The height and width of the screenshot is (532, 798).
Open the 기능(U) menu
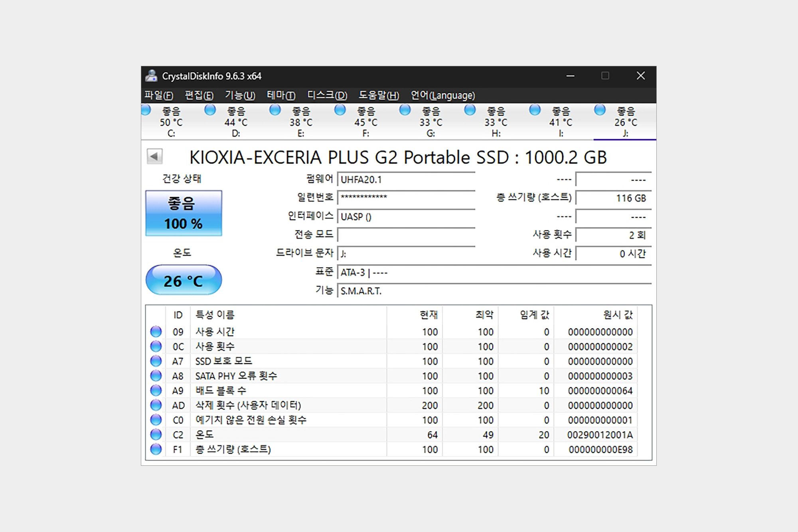click(x=240, y=95)
